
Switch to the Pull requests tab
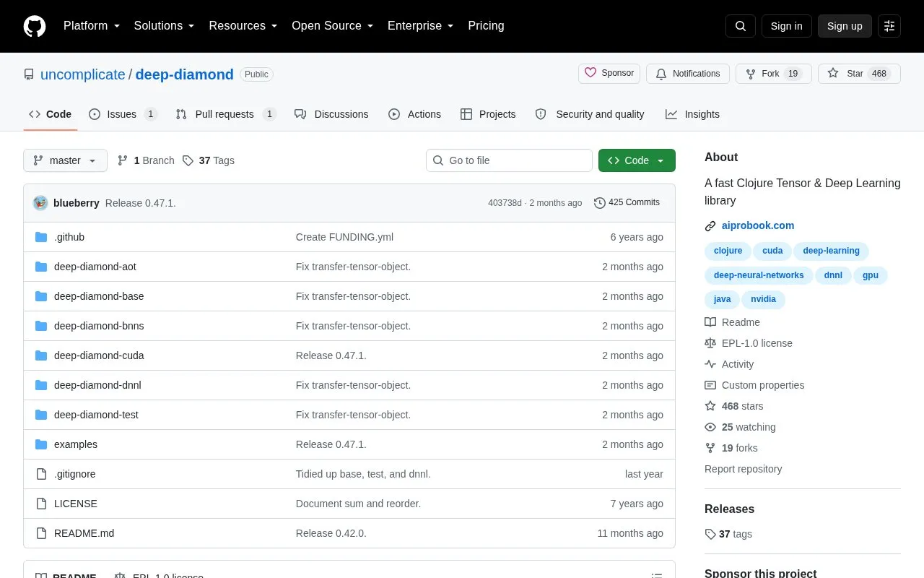pos(226,114)
